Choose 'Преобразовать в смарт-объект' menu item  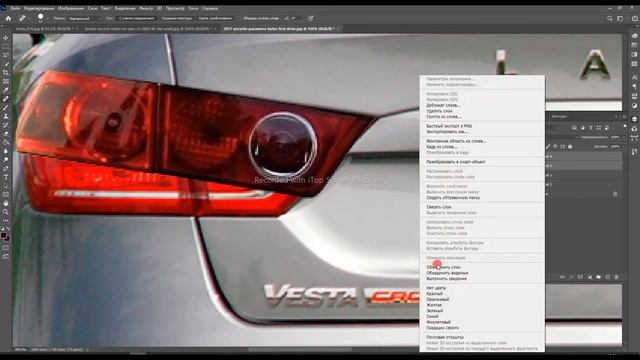coord(456,162)
